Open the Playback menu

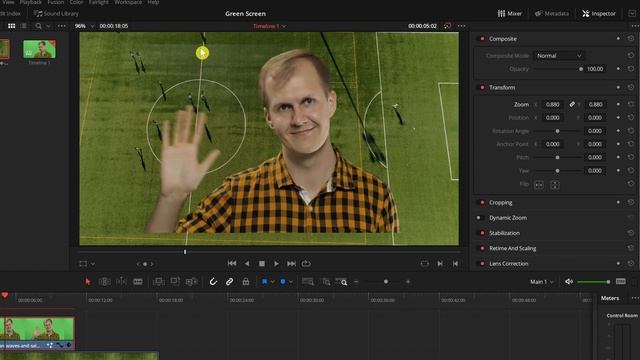point(31,2)
